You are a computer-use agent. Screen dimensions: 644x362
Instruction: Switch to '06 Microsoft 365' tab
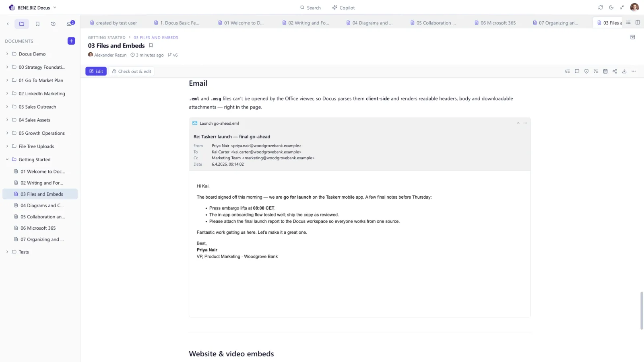[x=495, y=23]
